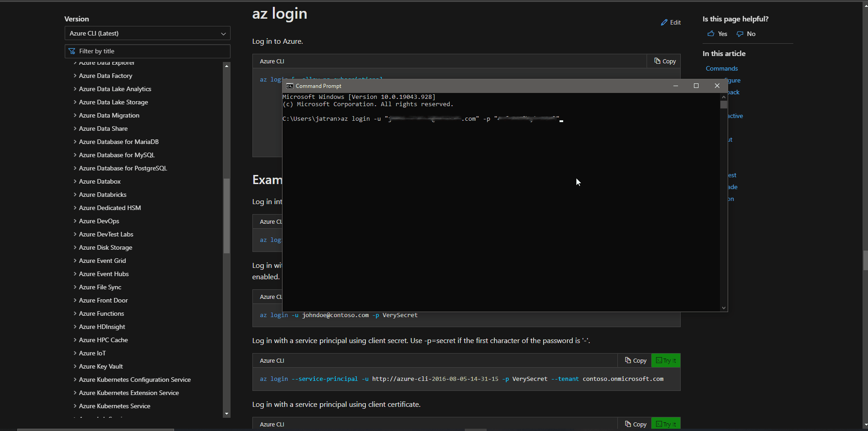Image resolution: width=868 pixels, height=431 pixels.
Task: Open Azure HPC Cache entry
Action: coord(103,340)
